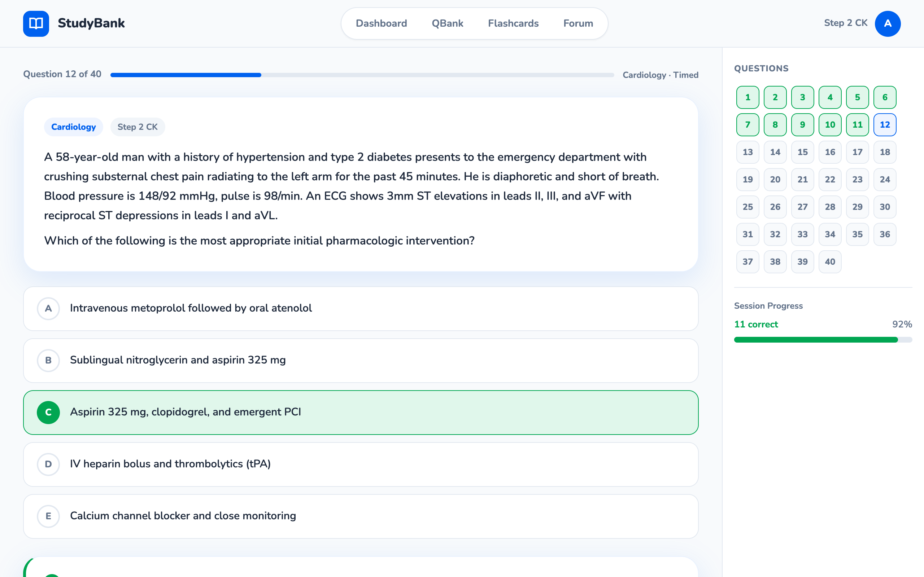
Task: Click the letter badge for option D
Action: [x=48, y=464]
